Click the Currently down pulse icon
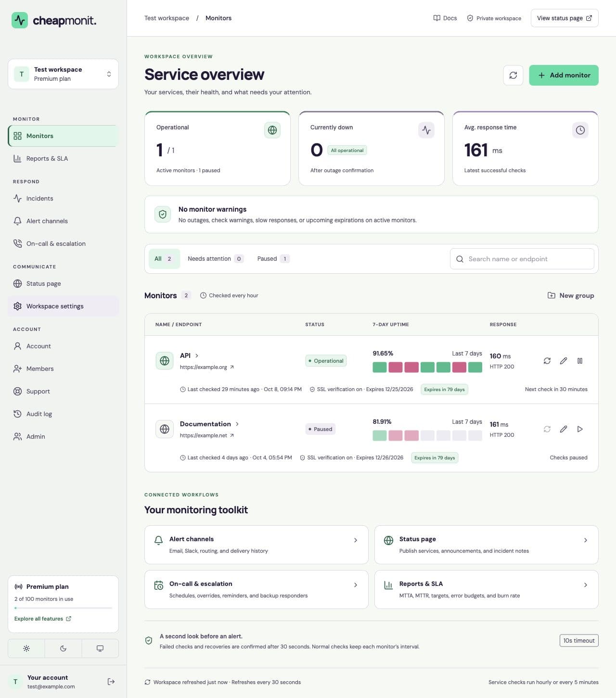The height and width of the screenshot is (698, 616). (x=426, y=130)
